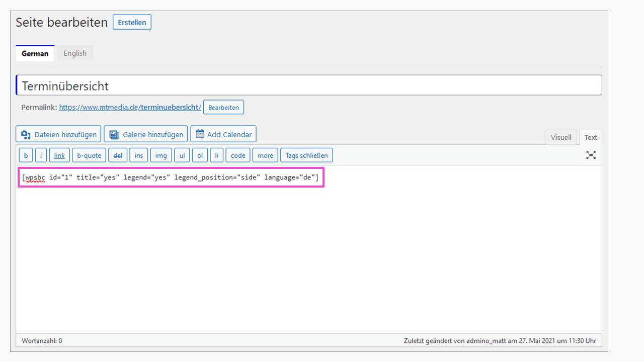Click the Terminübersicht title input field
644x362 pixels.
[309, 85]
